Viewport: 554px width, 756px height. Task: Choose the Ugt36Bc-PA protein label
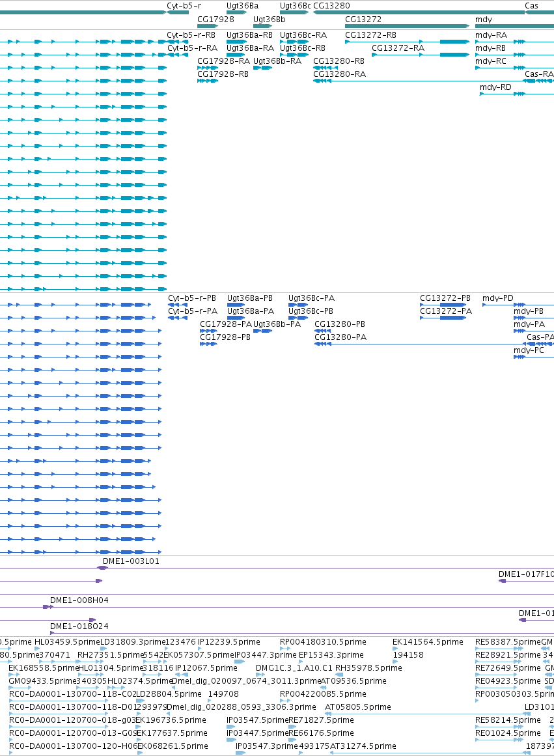311,298
